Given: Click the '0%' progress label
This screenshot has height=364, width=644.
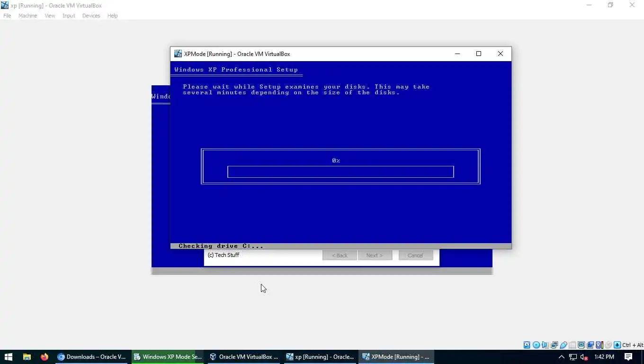Looking at the screenshot, I should click(336, 161).
